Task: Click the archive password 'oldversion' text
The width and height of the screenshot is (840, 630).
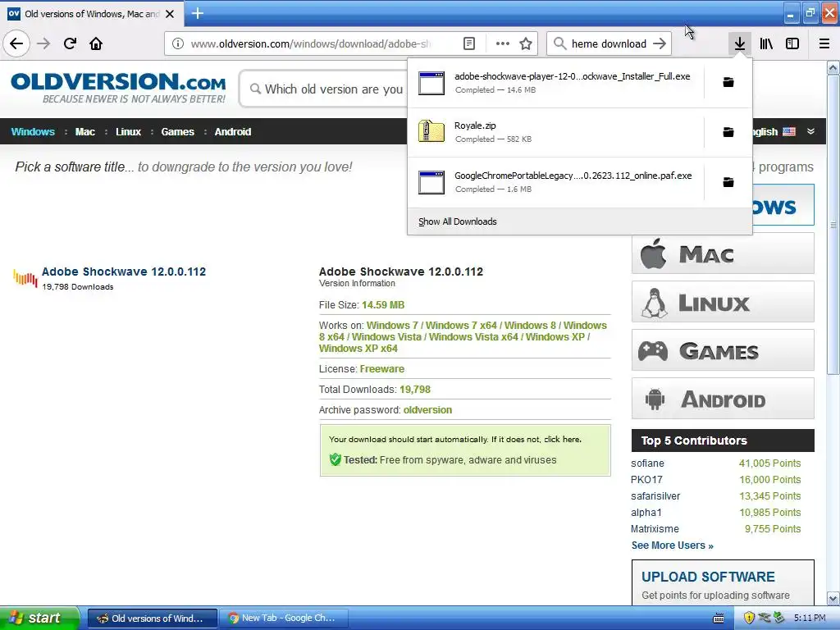Action: pyautogui.click(x=427, y=410)
